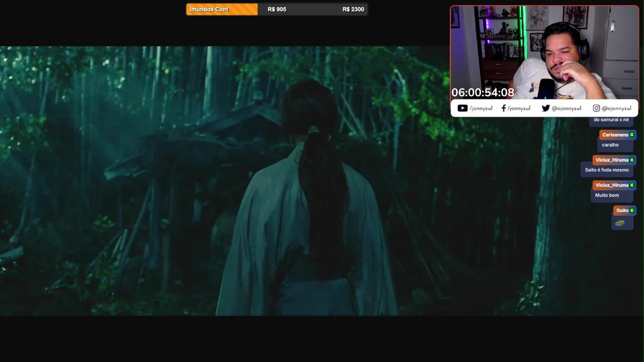Viewport: 644px width, 362px height.
Task: Click Viciuz_Hiruma name above 'Saito é foda mesmo'
Action: tap(612, 160)
